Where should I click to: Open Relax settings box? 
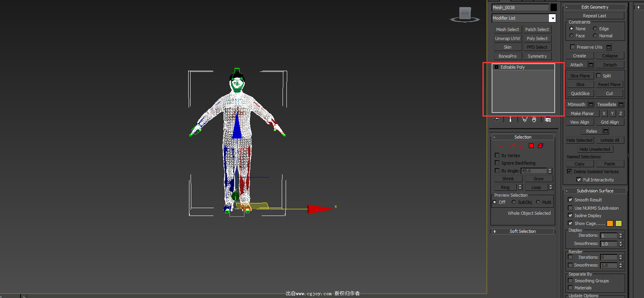pos(606,131)
